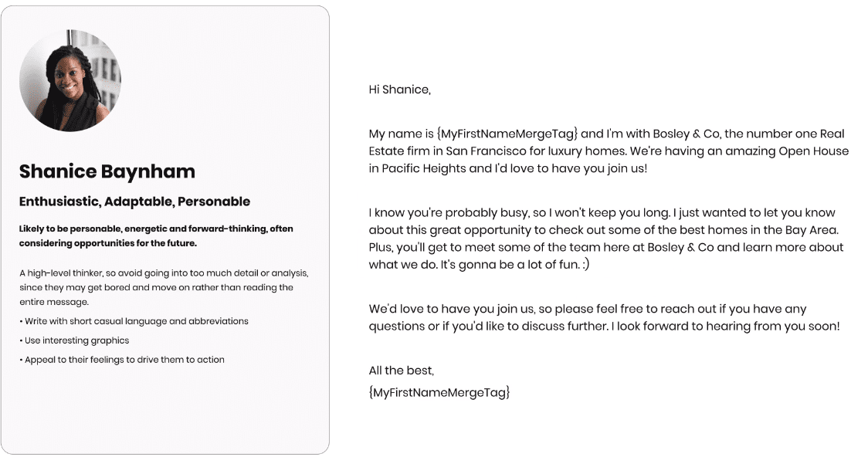Click the bold 'Likely to be personable' summary
Image resolution: width=868 pixels, height=464 pixels.
156,235
